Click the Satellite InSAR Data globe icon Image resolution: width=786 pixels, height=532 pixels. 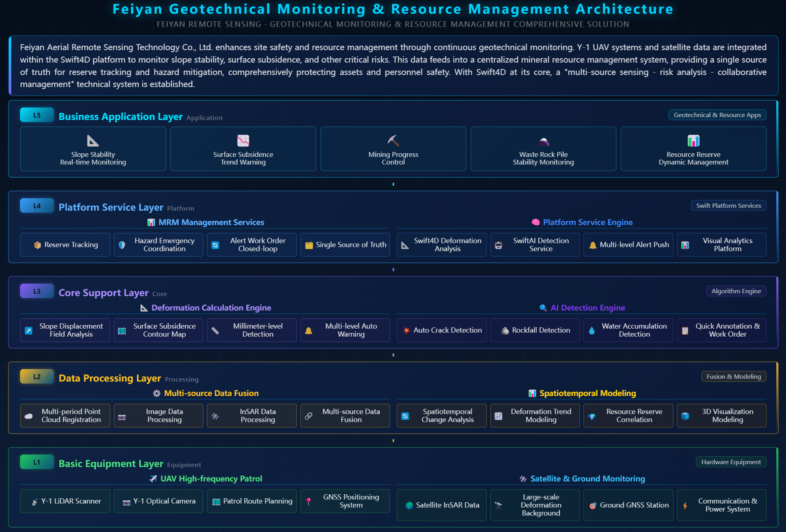click(409, 506)
